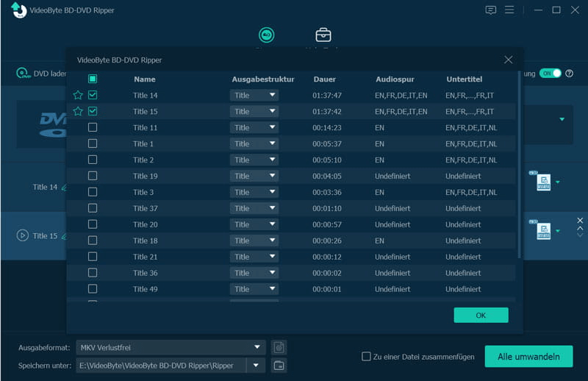Open Title 11 Ausgabestruktur dropdown
588x381 pixels.
coord(254,128)
